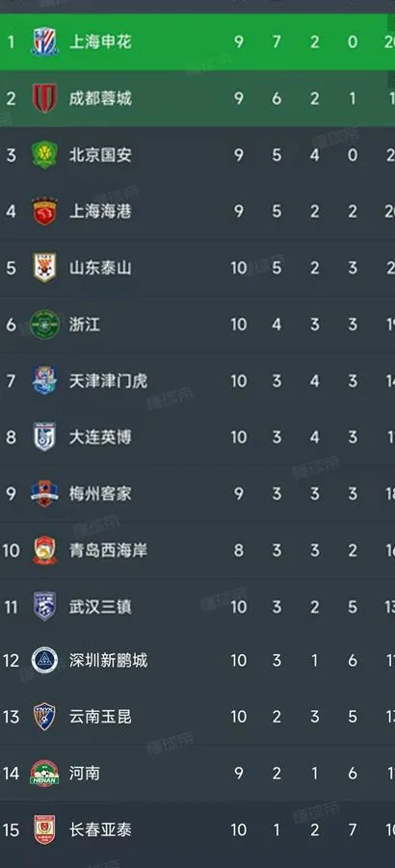Open team name 深圳新鹏城
The height and width of the screenshot is (868, 395).
pyautogui.click(x=108, y=661)
